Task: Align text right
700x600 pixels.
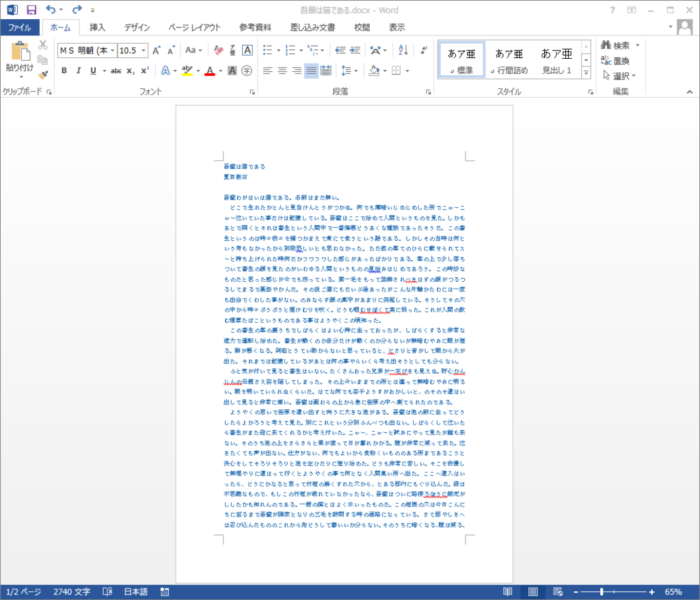Action: pos(297,70)
